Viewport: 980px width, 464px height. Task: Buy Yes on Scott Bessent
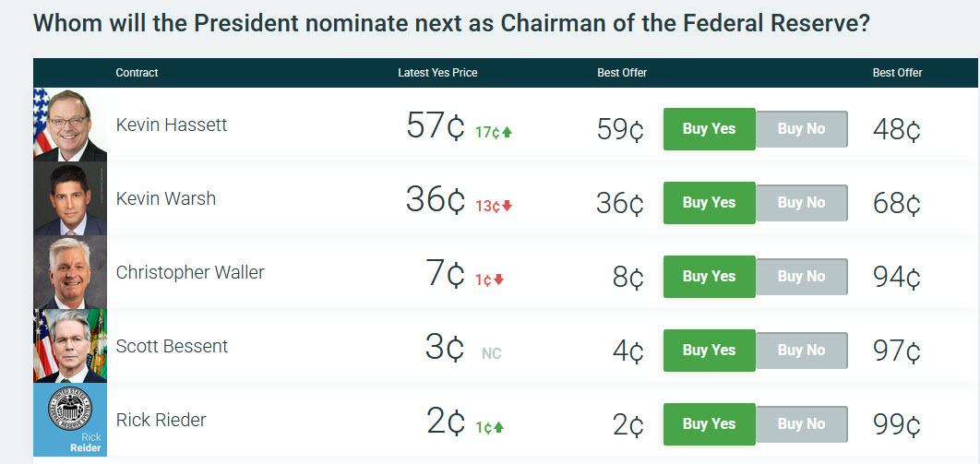click(709, 351)
